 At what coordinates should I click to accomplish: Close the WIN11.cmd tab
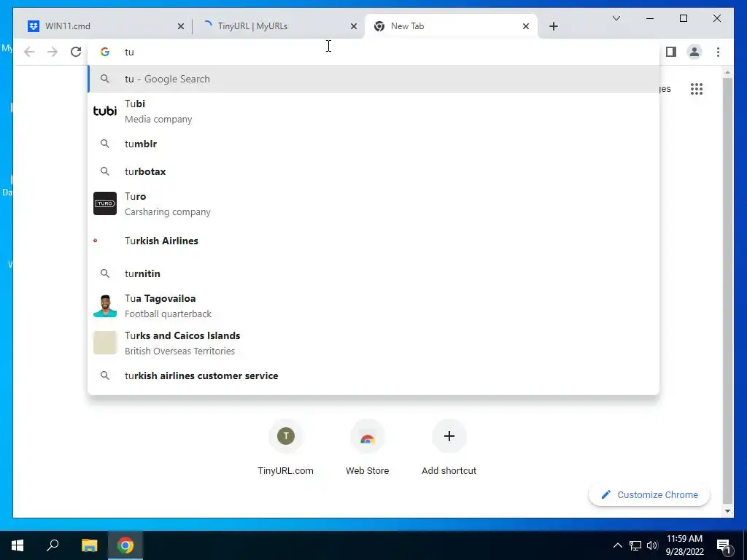[181, 26]
